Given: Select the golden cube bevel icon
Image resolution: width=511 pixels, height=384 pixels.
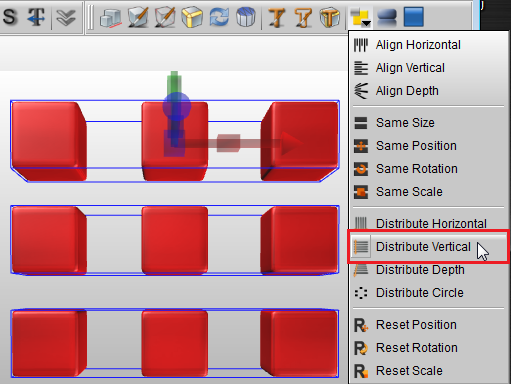Looking at the screenshot, I should coord(192,17).
